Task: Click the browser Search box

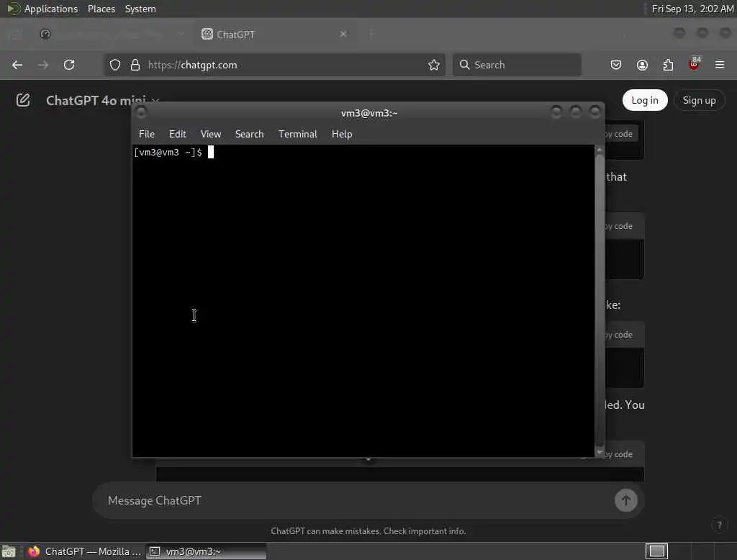Action: point(517,65)
